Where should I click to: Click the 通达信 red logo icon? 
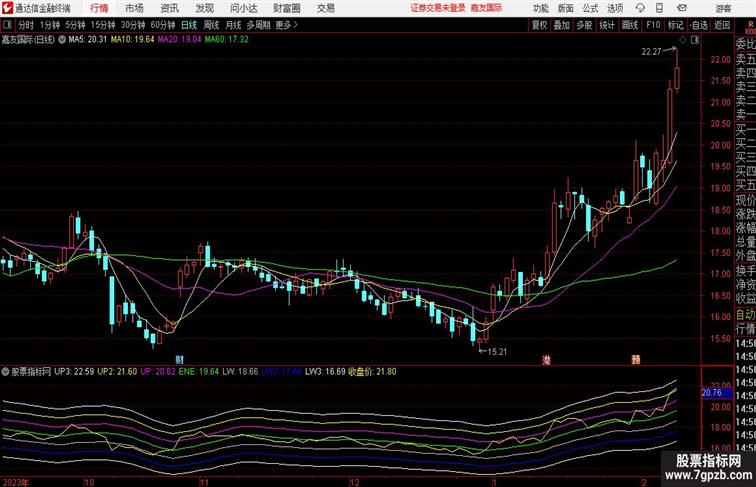pos(7,8)
